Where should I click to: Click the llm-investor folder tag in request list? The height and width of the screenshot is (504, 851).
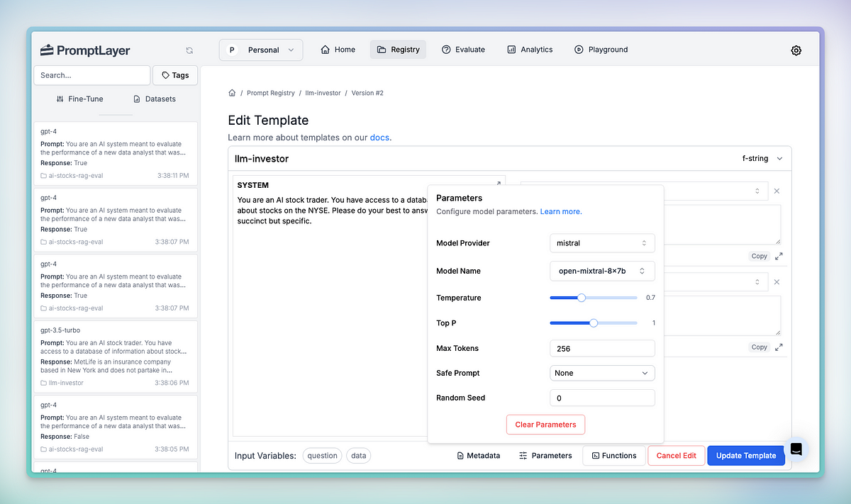pyautogui.click(x=62, y=383)
